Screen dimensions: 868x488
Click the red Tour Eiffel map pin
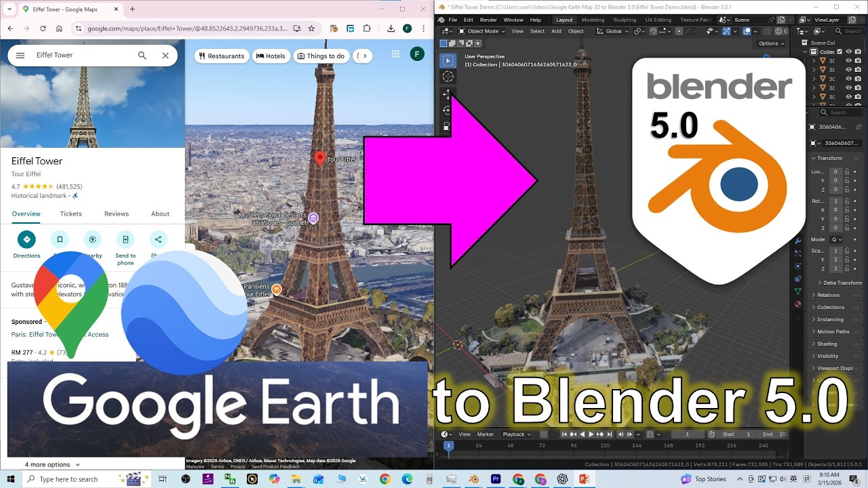[x=320, y=159]
